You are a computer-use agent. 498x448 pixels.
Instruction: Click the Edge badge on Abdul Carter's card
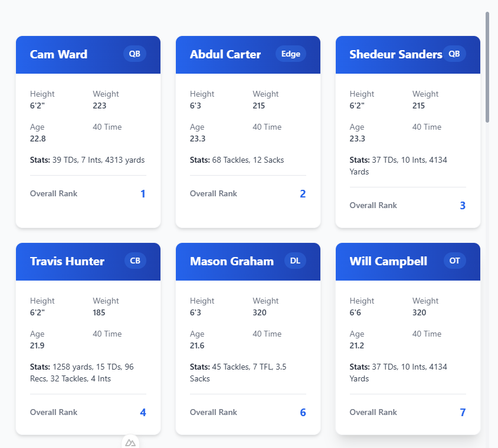[291, 54]
